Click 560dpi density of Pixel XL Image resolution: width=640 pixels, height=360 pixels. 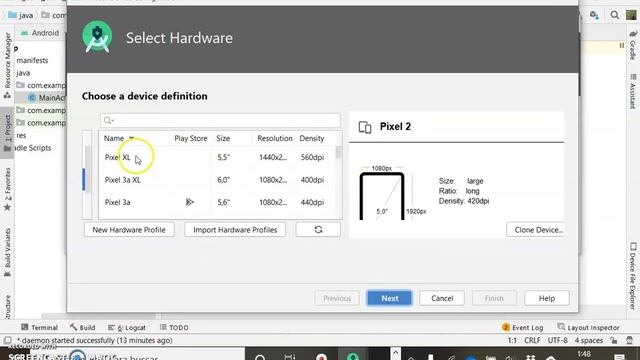pyautogui.click(x=312, y=158)
